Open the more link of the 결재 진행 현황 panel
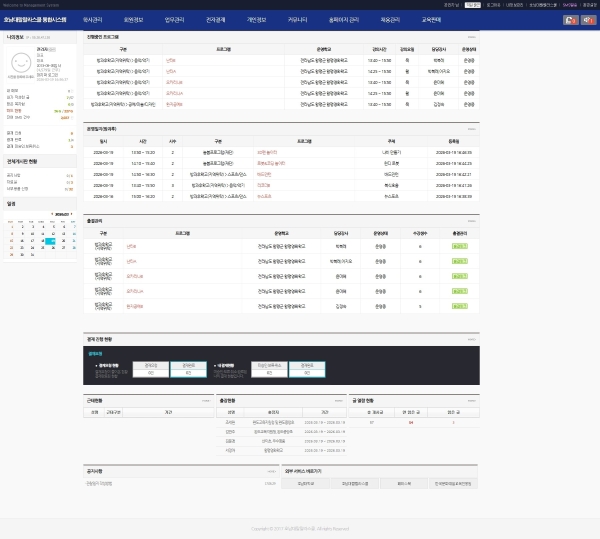 (471, 339)
